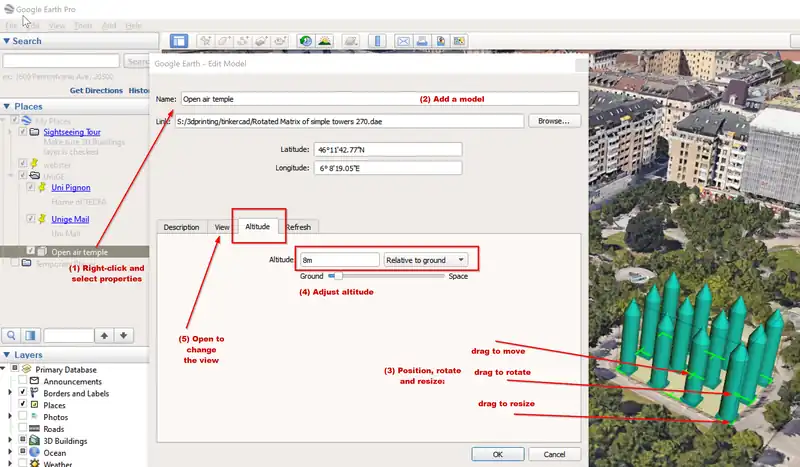Switch to the Description tab
The image size is (800, 467).
[181, 227]
